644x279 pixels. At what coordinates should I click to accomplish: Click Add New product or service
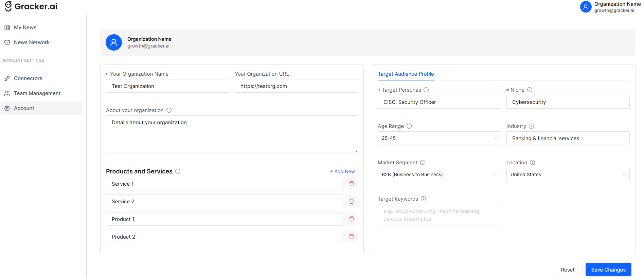click(x=342, y=171)
